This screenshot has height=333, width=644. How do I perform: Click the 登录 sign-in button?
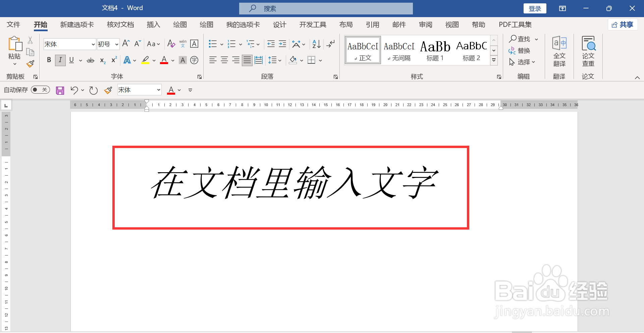(x=535, y=8)
